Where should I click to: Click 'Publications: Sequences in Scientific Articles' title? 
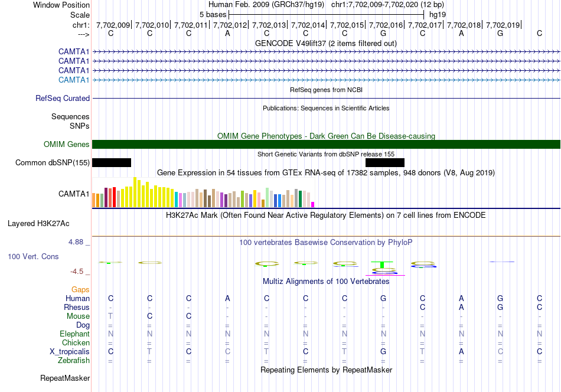[326, 108]
